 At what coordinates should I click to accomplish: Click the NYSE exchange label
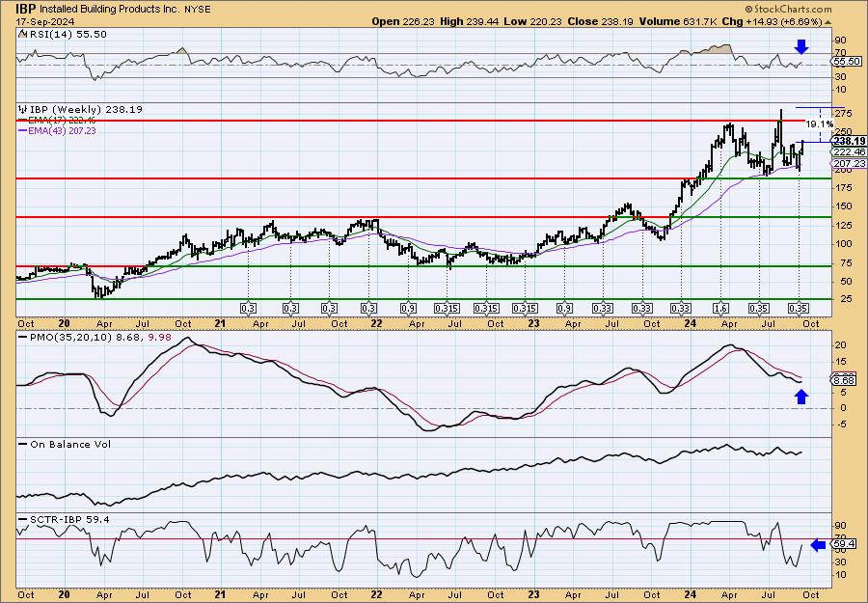(x=198, y=9)
